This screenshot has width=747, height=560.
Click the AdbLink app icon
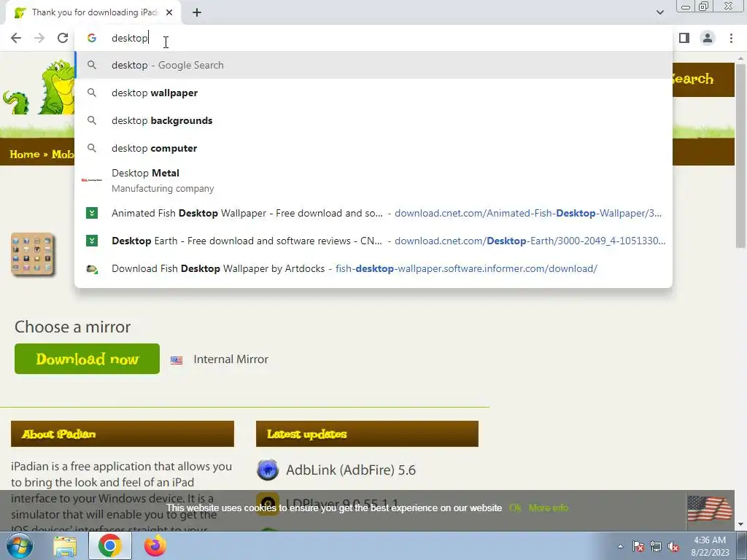click(268, 470)
